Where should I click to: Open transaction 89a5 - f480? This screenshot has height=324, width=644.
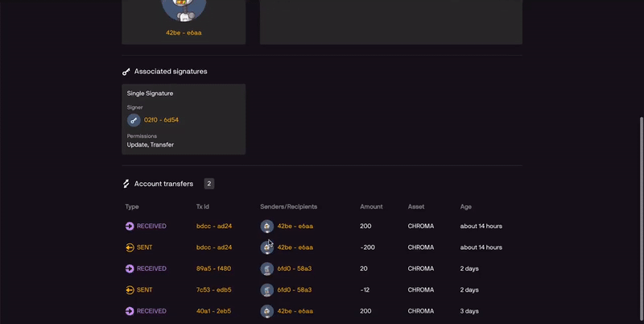click(214, 268)
